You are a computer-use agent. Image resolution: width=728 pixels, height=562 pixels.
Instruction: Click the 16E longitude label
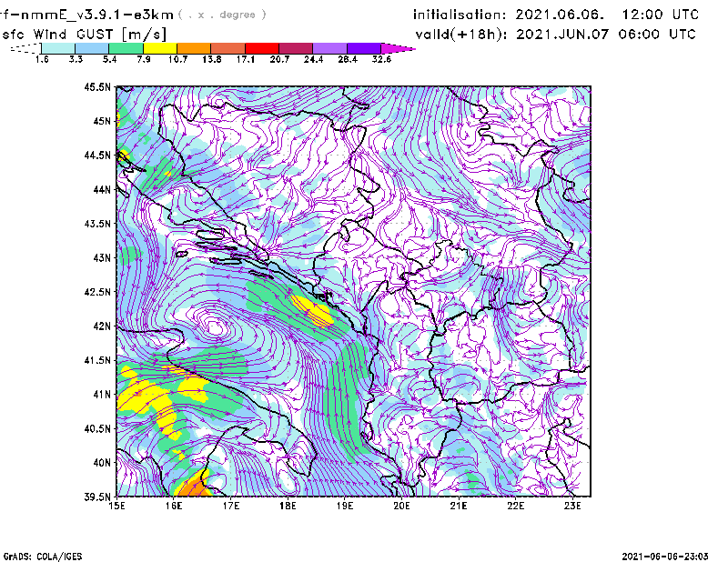[174, 506]
